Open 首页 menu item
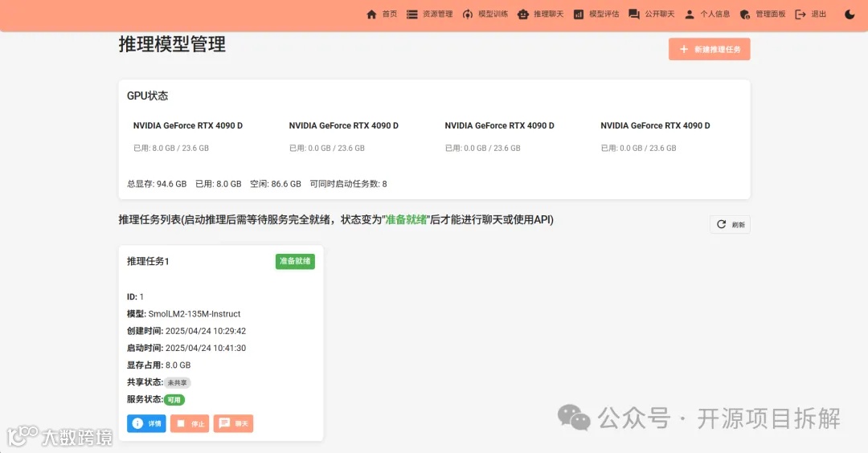Viewport: 868px width, 453px height. 390,14
